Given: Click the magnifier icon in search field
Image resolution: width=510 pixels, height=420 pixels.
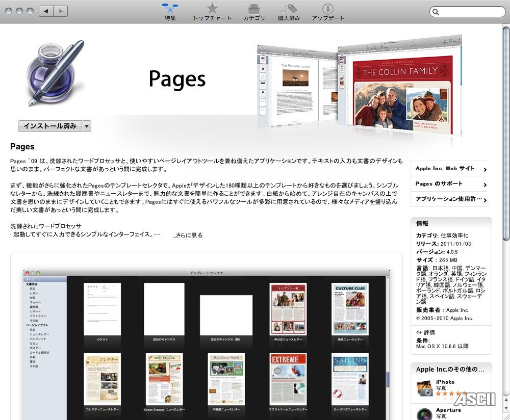Looking at the screenshot, I should 436,12.
